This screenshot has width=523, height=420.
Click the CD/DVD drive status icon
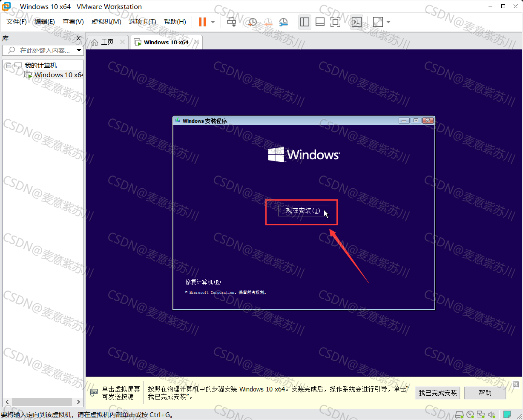470,414
